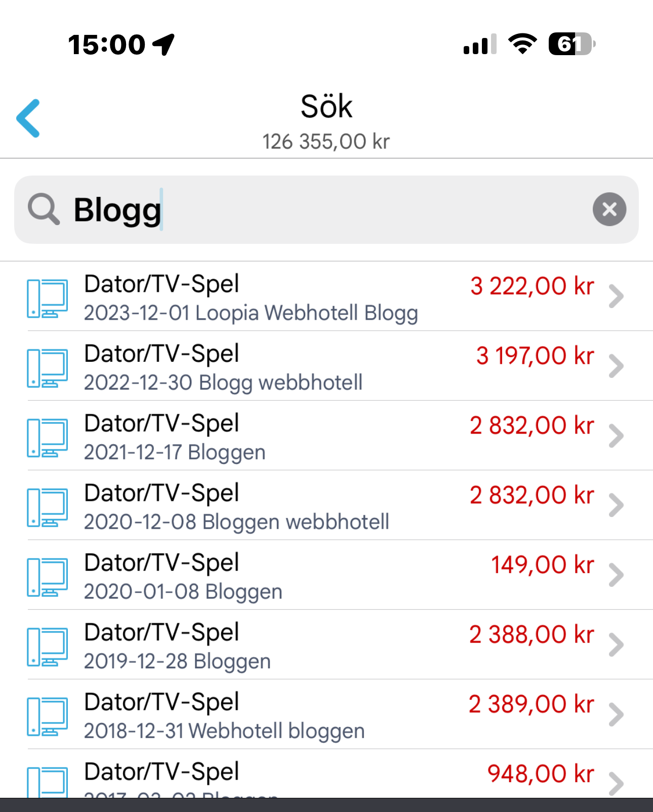
Task: Click the Blogg search input field
Action: point(327,209)
